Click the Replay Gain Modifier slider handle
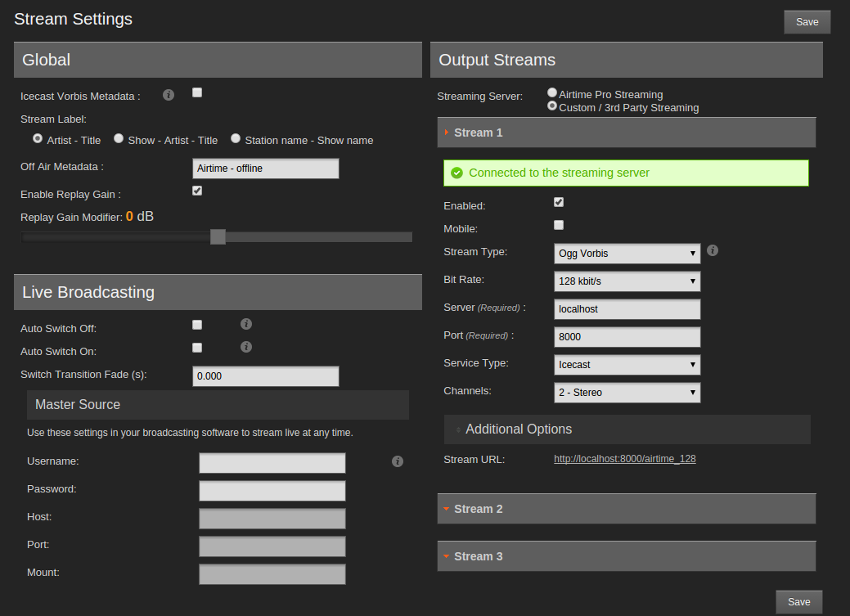 (x=218, y=237)
